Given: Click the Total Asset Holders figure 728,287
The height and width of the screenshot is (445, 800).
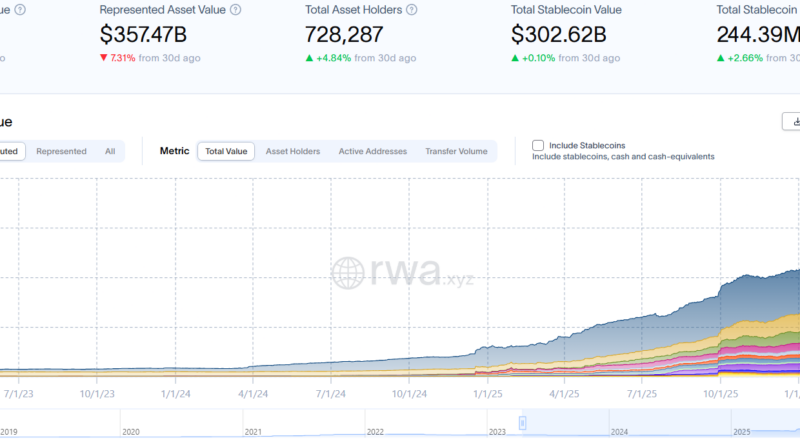Looking at the screenshot, I should tap(343, 34).
